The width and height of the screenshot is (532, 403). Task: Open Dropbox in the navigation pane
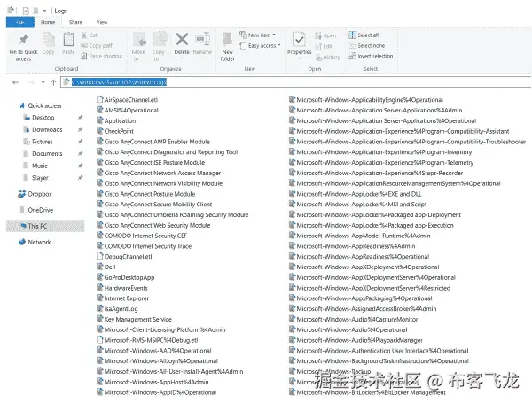[x=35, y=194]
